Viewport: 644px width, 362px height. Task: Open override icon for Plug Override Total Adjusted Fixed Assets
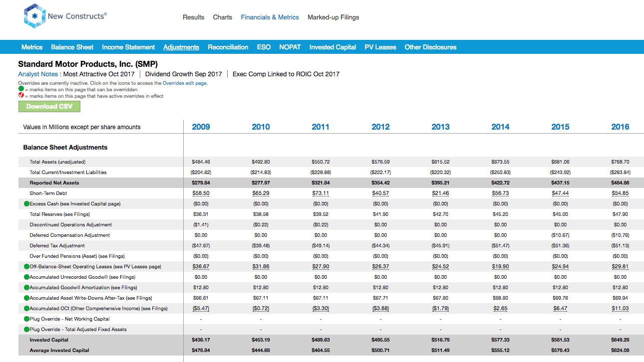coord(26,329)
